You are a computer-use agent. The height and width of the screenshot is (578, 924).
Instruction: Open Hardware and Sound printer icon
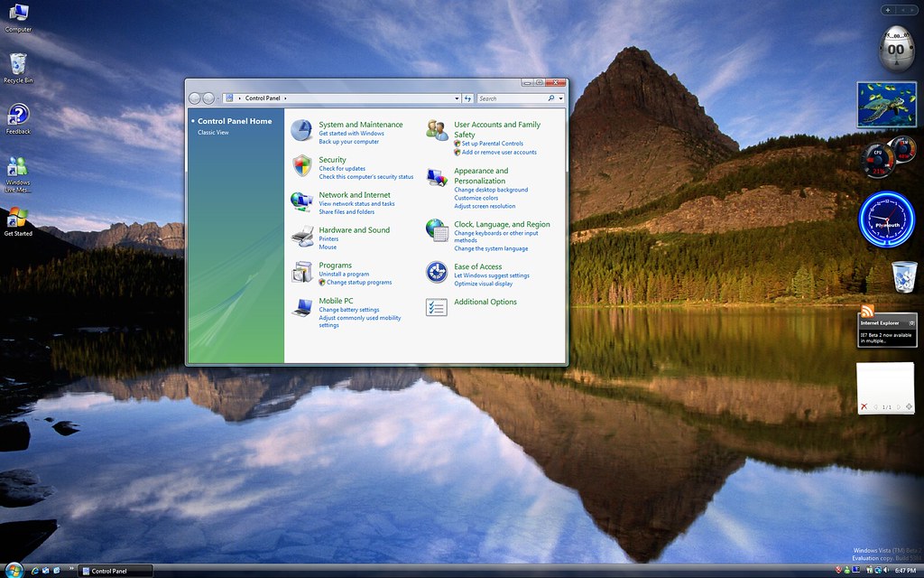[301, 236]
